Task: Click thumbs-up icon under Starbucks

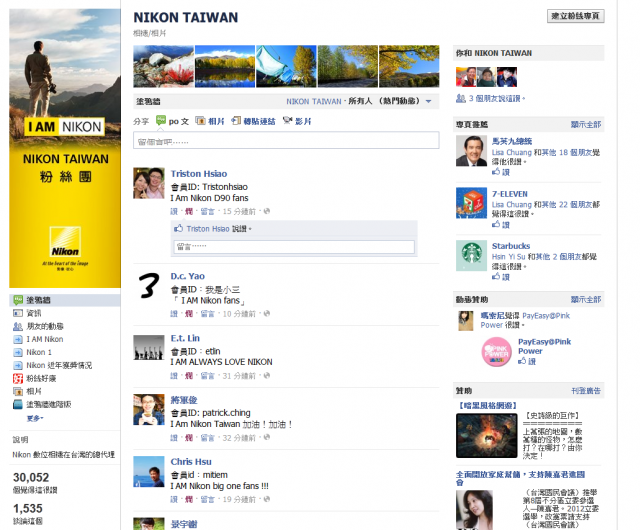Action: (x=496, y=276)
